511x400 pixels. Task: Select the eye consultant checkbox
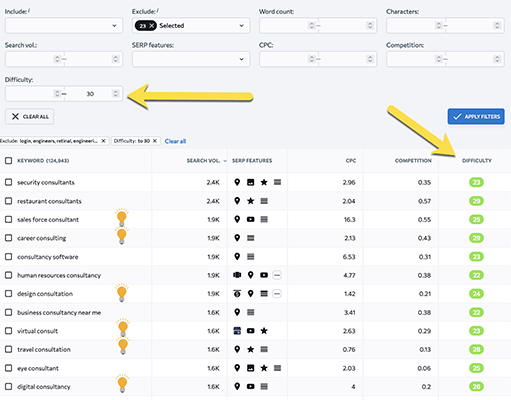tap(9, 368)
